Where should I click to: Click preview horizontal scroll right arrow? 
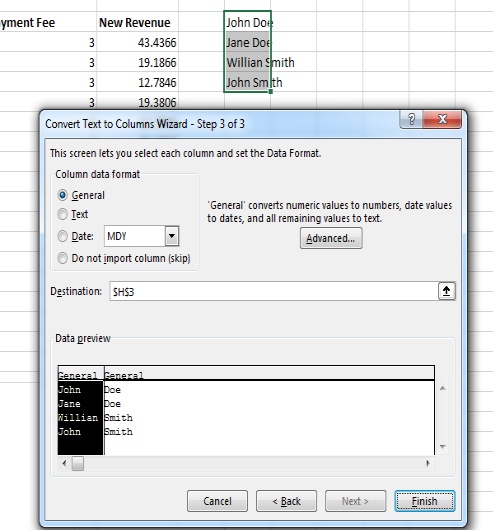coord(428,463)
